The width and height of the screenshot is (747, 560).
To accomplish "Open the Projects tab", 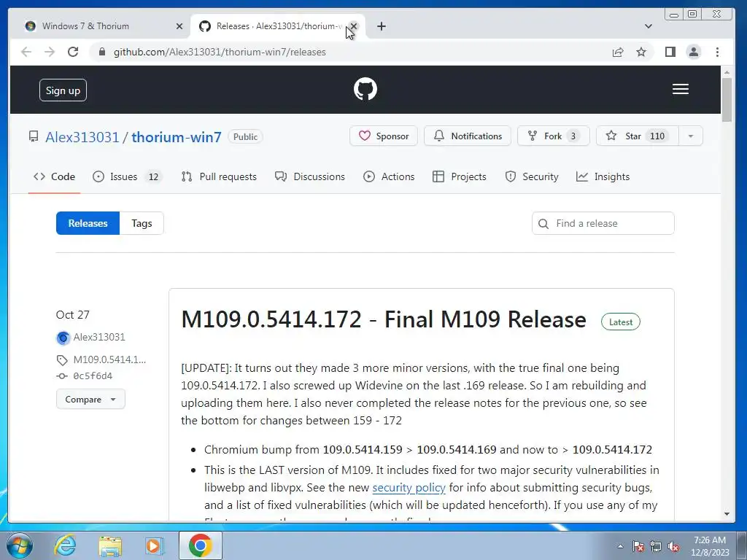I will 460,176.
